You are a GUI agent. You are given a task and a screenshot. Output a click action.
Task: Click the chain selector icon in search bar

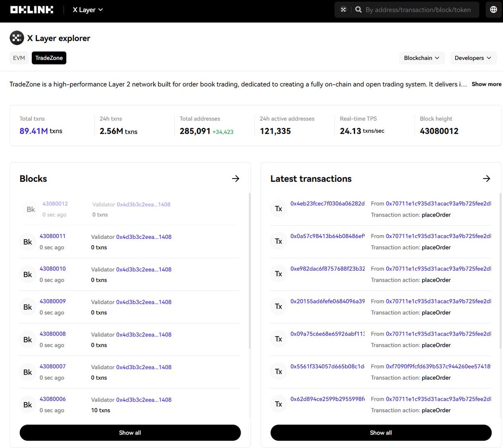(343, 10)
